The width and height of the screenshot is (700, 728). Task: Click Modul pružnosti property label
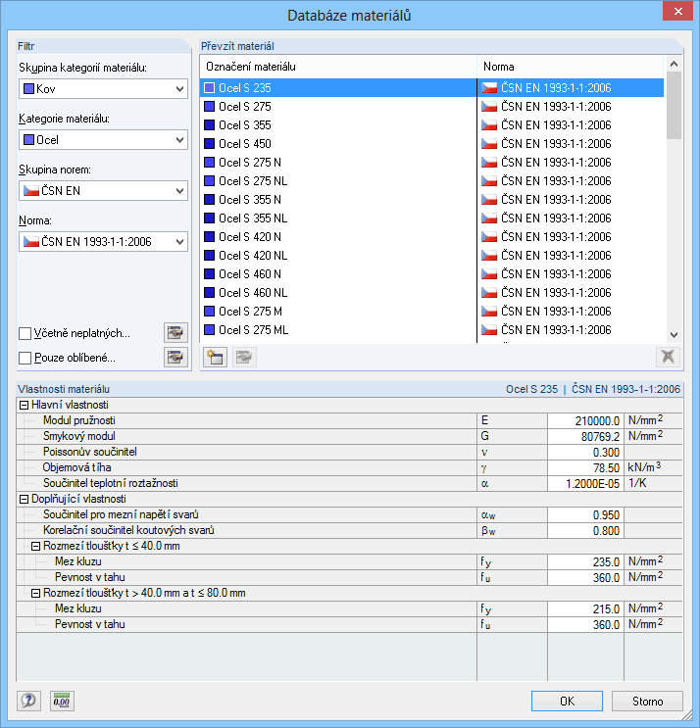(x=79, y=420)
